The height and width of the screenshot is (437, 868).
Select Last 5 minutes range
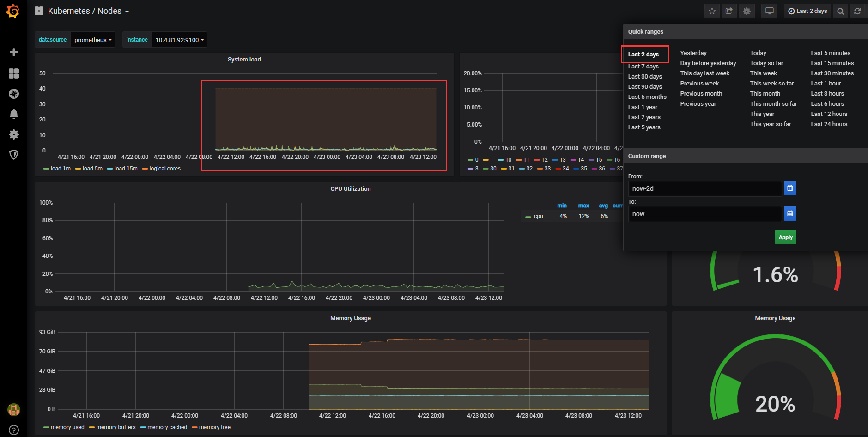[x=830, y=53]
